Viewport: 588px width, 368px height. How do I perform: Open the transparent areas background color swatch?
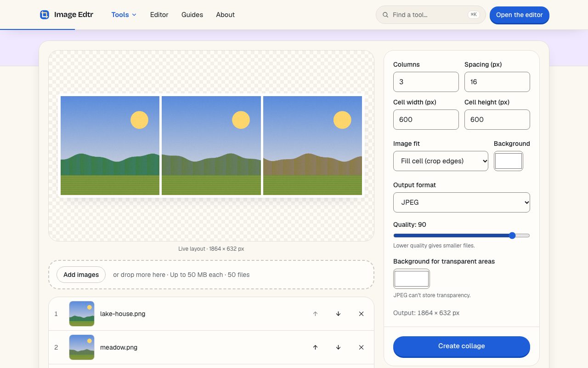tap(412, 279)
